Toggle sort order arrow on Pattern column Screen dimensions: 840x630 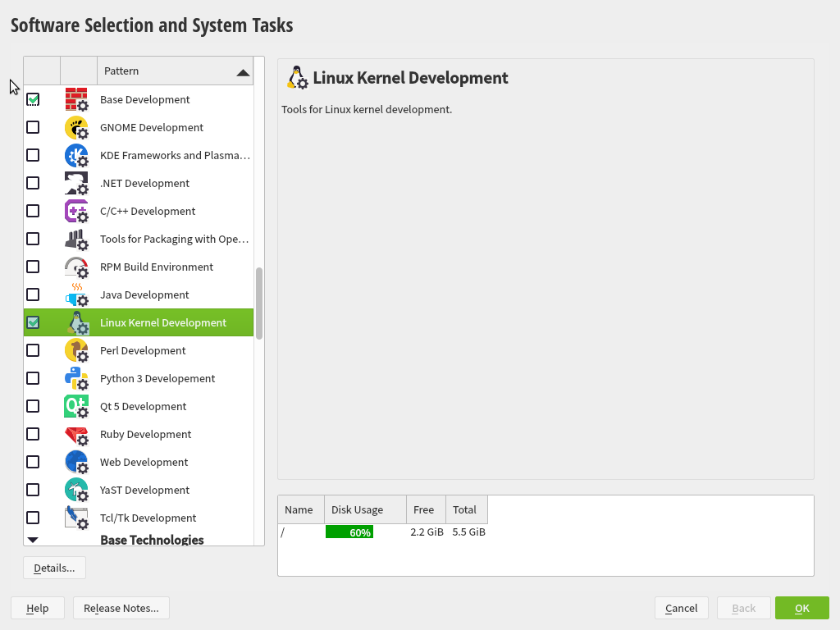pyautogui.click(x=243, y=72)
